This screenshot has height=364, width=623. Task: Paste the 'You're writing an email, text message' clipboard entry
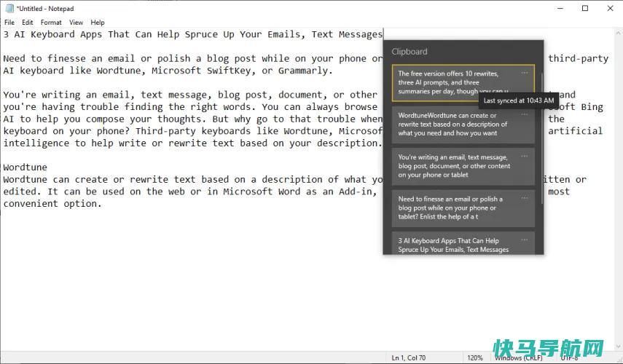tap(463, 166)
